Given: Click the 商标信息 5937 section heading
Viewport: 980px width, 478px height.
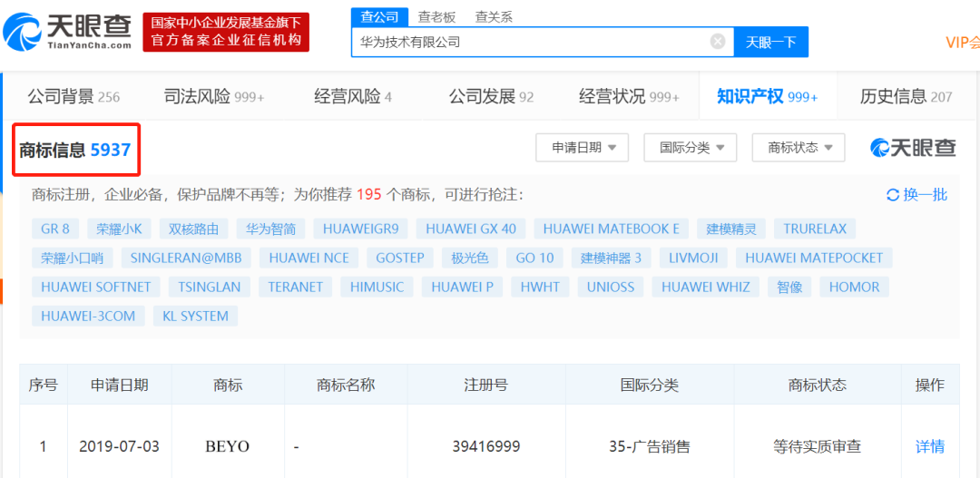Looking at the screenshot, I should pos(75,150).
